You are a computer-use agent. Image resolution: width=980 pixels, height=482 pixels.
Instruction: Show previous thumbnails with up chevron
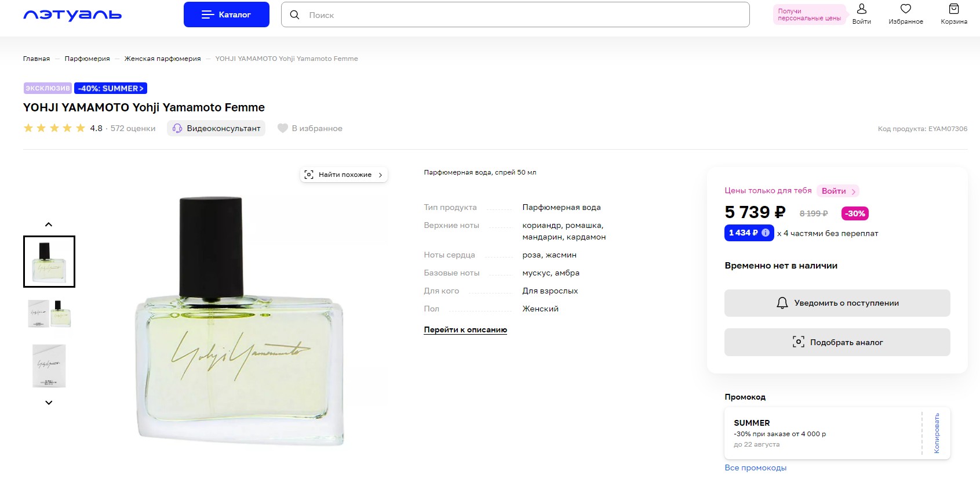click(49, 224)
